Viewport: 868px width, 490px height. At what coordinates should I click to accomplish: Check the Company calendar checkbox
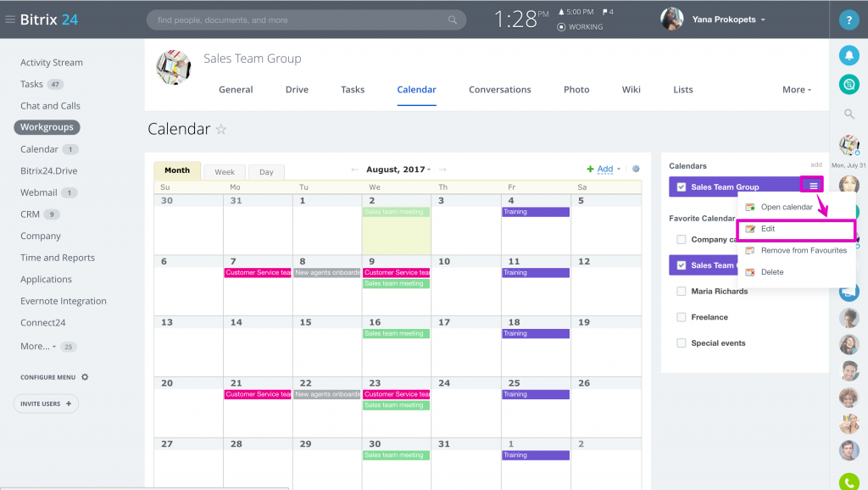tap(682, 239)
